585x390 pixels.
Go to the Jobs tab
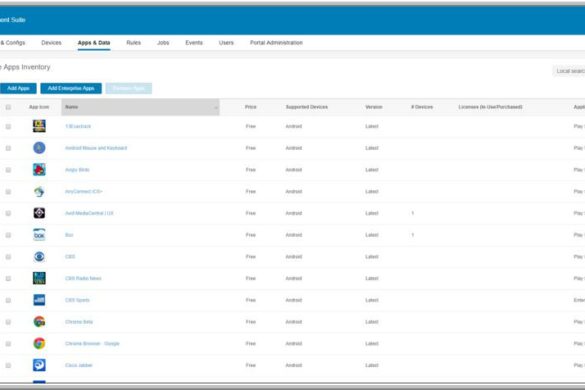click(163, 43)
